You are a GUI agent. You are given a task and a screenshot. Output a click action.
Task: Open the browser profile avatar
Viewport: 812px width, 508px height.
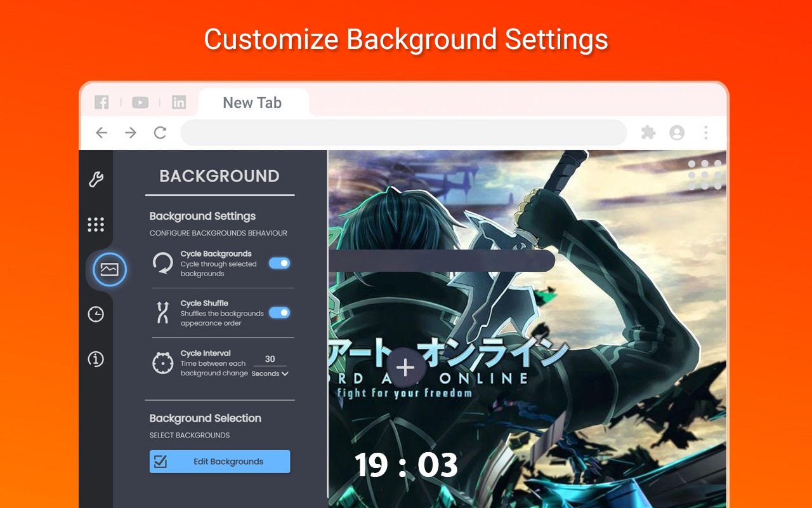coord(677,133)
